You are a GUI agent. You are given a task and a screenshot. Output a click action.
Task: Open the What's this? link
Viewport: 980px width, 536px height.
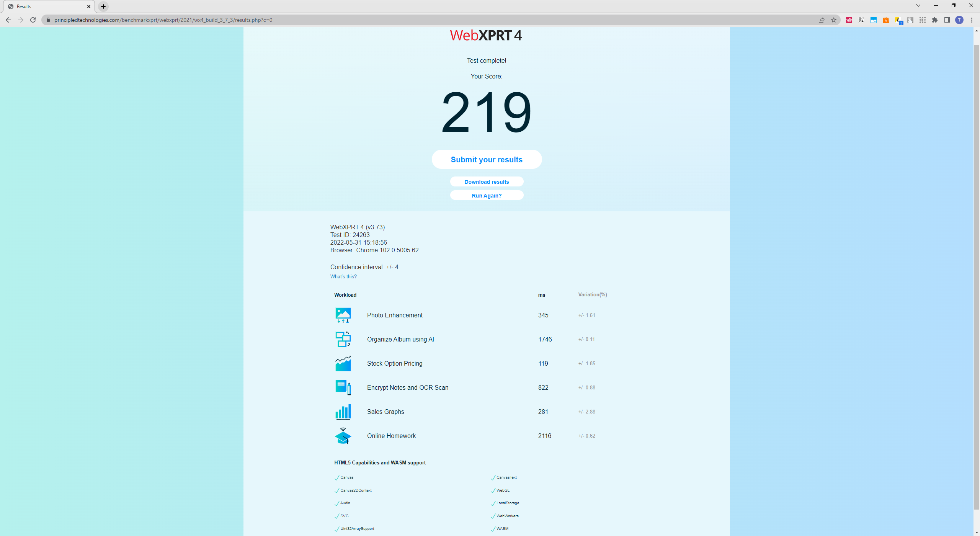tap(343, 276)
